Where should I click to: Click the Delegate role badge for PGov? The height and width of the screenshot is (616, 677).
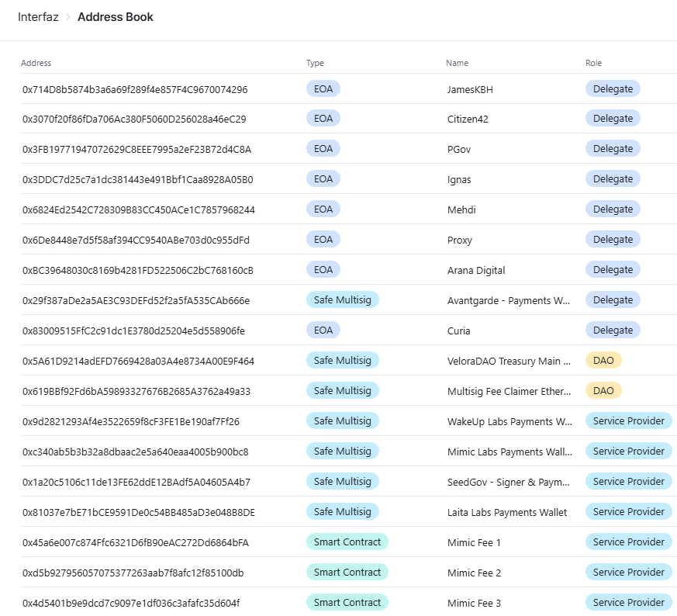point(613,149)
